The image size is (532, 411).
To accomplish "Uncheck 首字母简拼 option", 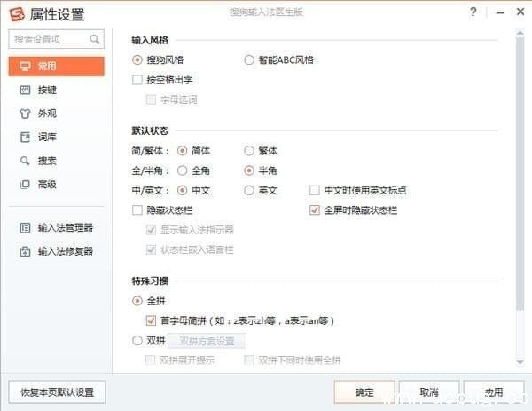I will 151,320.
